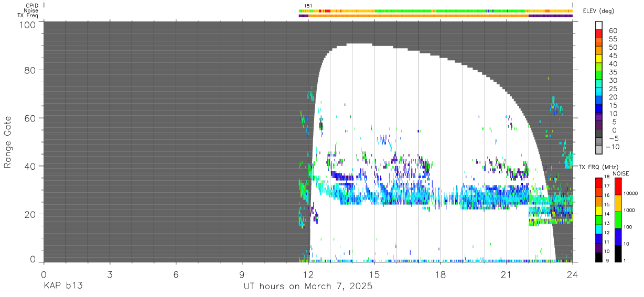This screenshot has height=297, width=644.
Task: Click the red top swatch of TX FRQ colorbar
Action: tap(599, 182)
